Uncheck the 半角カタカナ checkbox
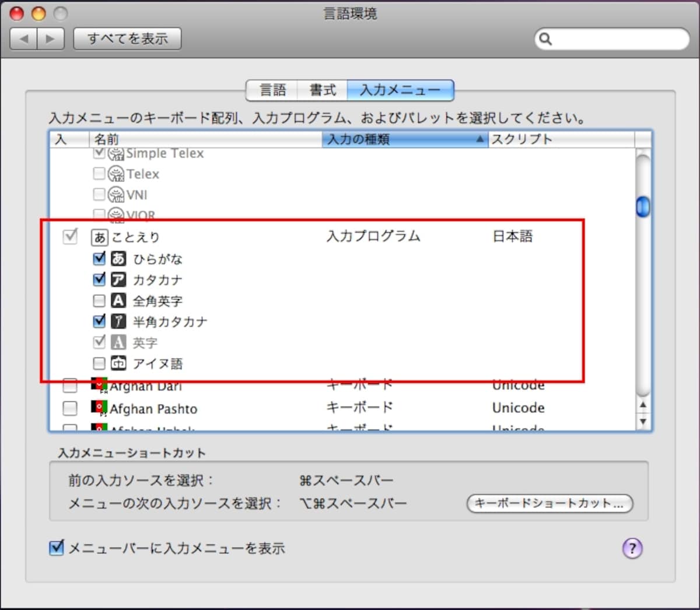 click(x=99, y=321)
